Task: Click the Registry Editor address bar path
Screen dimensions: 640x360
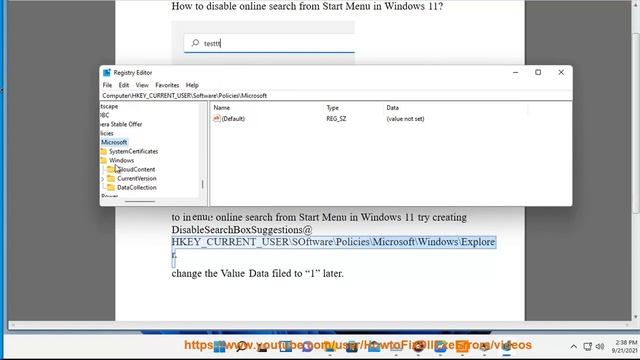Action: 184,96
